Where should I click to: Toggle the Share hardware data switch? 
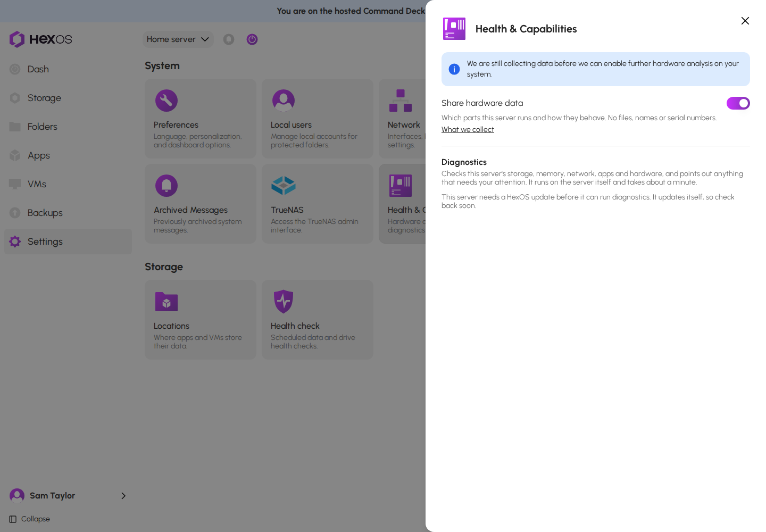(x=738, y=103)
